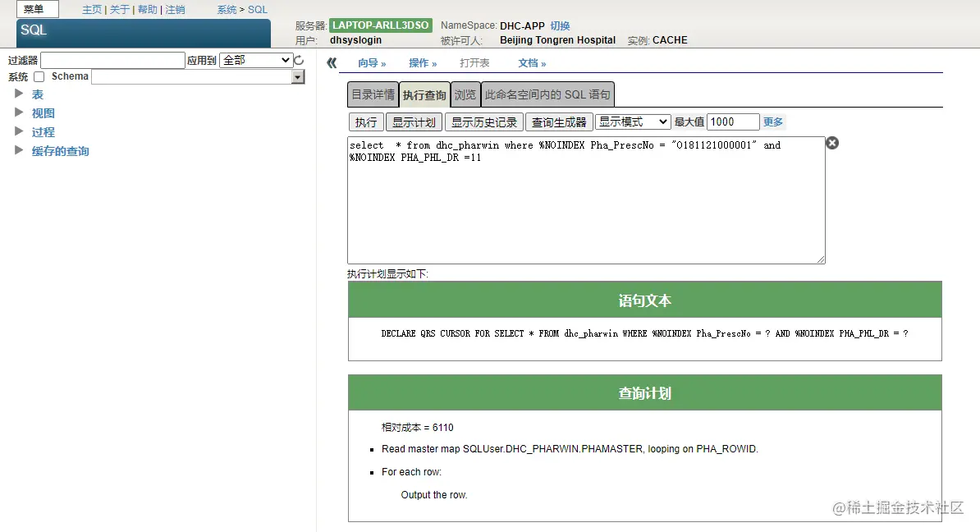The width and height of the screenshot is (980, 532).
Task: Click the 显示计划 button
Action: click(x=414, y=122)
